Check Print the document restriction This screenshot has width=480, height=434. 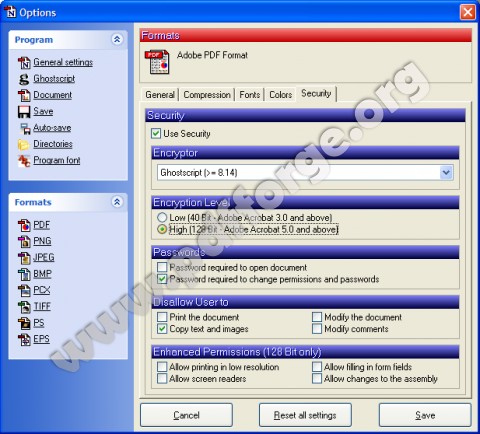point(162,317)
